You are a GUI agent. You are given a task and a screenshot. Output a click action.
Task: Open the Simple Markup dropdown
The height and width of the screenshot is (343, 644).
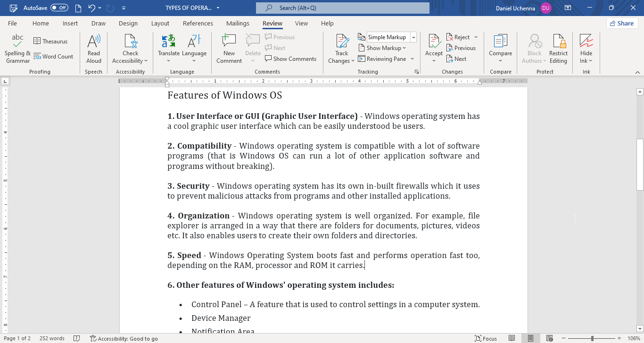coord(413,37)
